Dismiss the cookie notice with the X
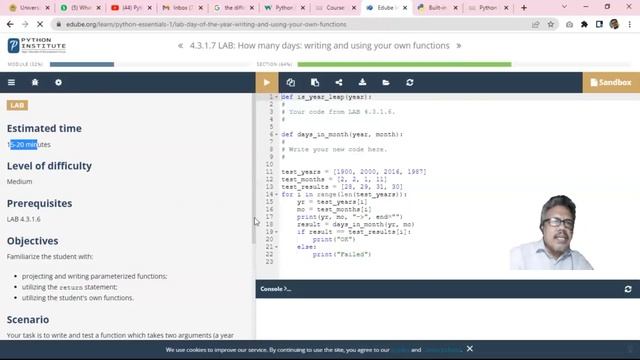 [x=470, y=349]
